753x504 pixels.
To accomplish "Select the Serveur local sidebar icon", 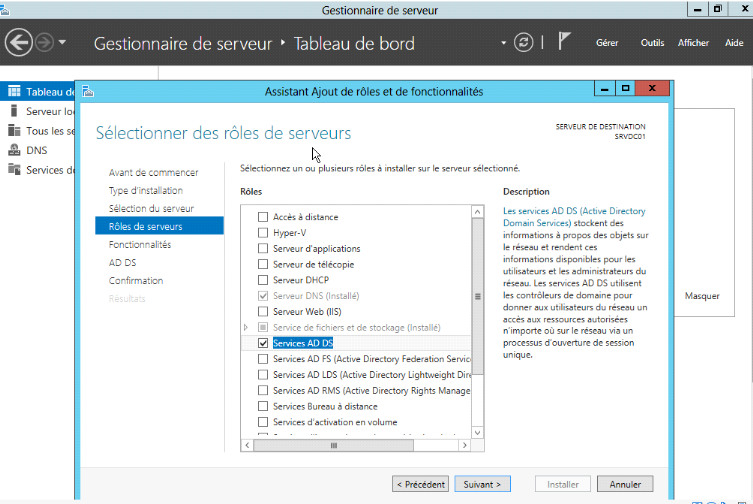I will pos(14,111).
